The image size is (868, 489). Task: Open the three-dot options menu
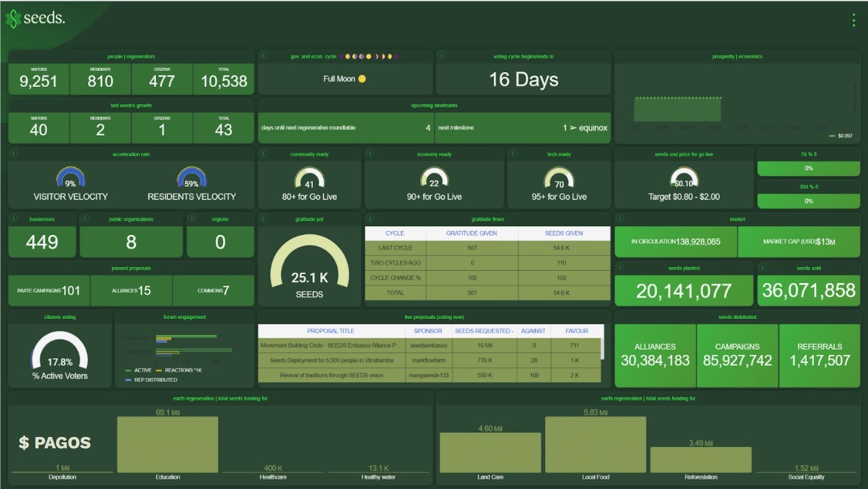tap(854, 20)
